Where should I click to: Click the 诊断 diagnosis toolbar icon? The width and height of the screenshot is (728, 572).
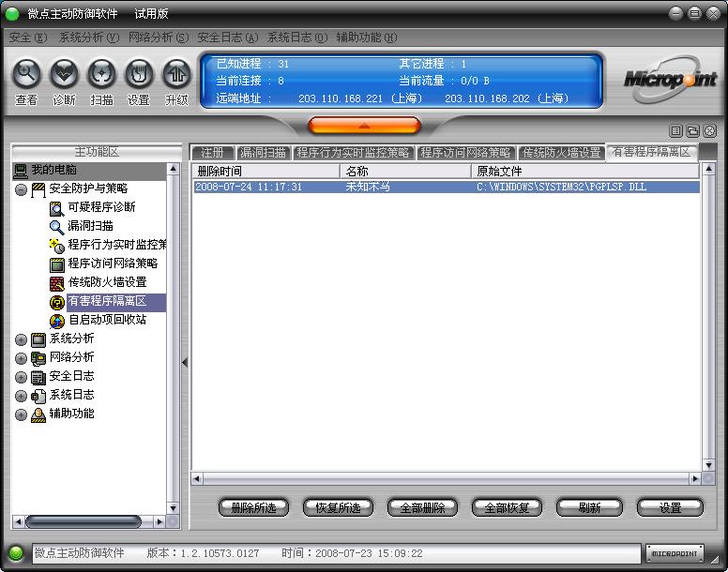pyautogui.click(x=64, y=73)
